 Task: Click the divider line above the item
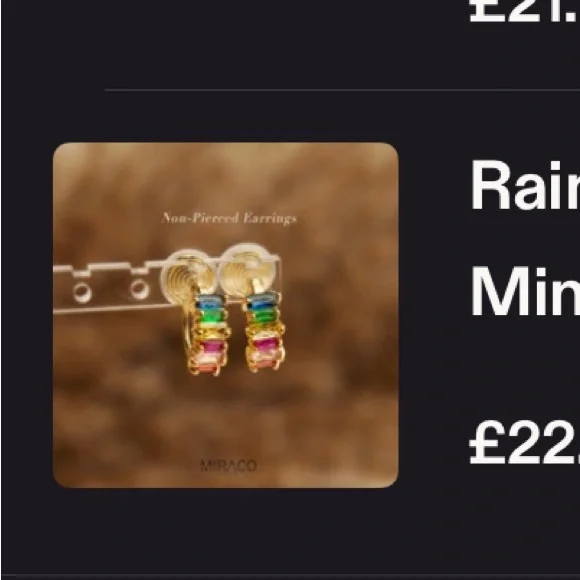342,90
